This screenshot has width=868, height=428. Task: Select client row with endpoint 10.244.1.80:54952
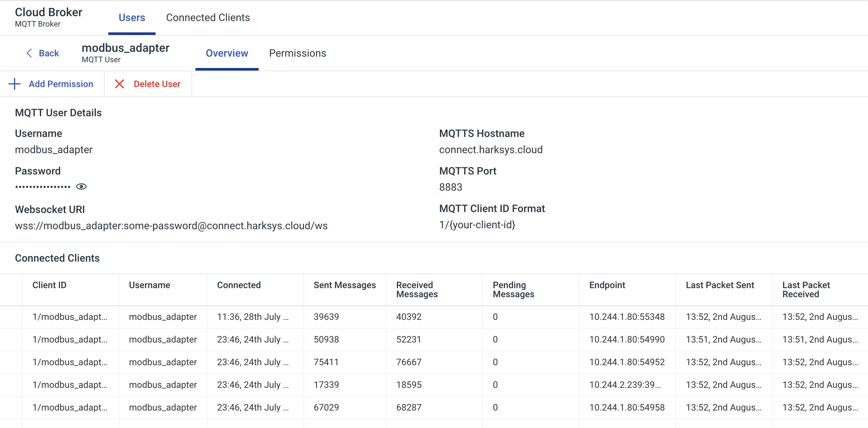434,362
